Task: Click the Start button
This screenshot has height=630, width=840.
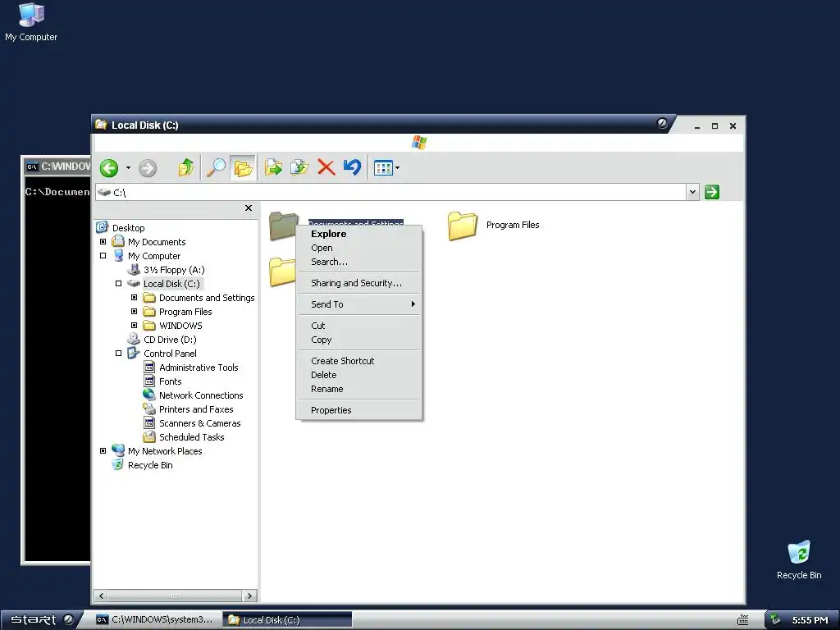Action: pyautogui.click(x=33, y=620)
